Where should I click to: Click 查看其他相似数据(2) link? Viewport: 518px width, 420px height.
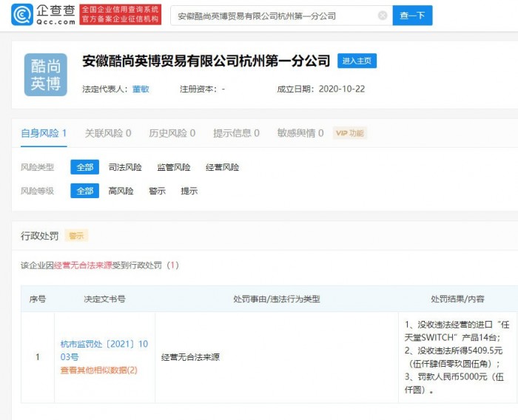[98, 370]
